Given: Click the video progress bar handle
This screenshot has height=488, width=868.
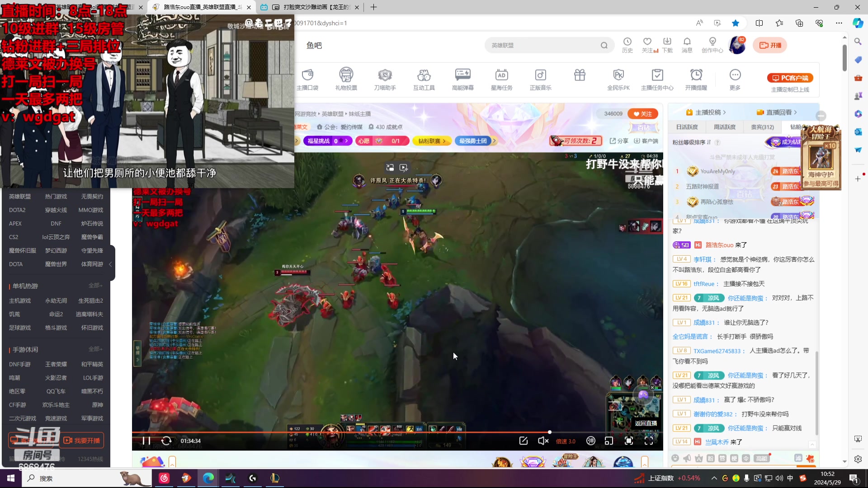Looking at the screenshot, I should coord(550,432).
